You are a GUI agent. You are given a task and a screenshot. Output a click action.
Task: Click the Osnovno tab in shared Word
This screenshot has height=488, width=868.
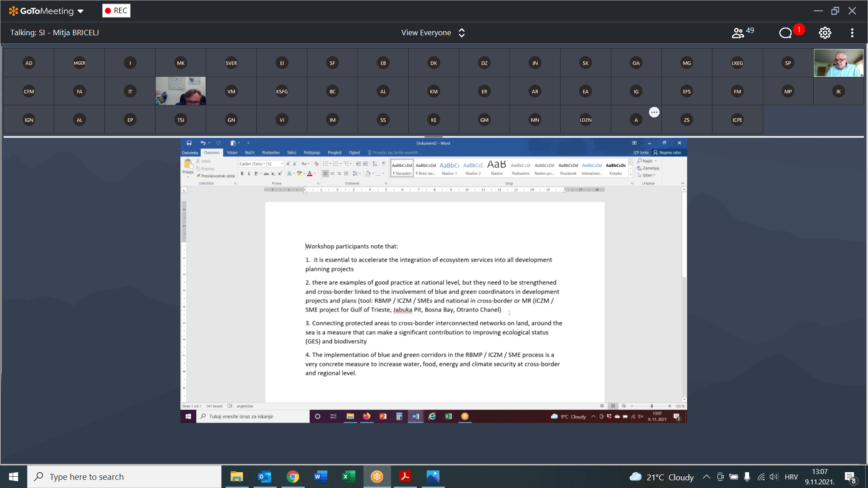[211, 153]
